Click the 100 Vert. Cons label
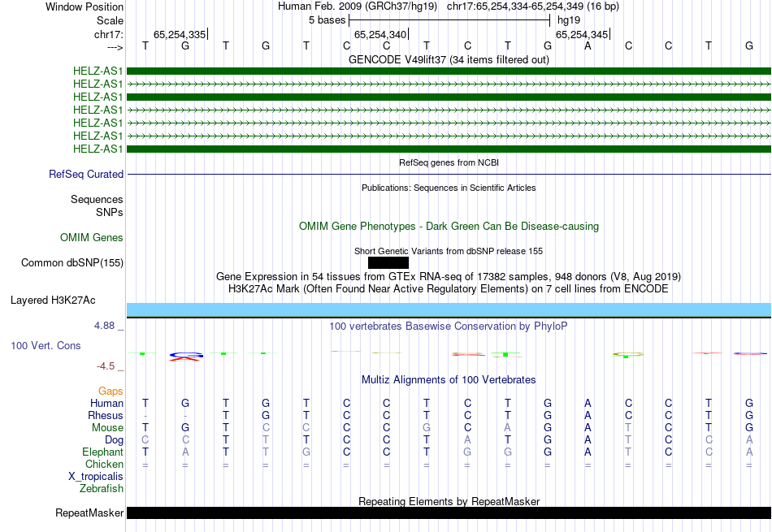Screen dimensions: 772x532 pos(46,346)
